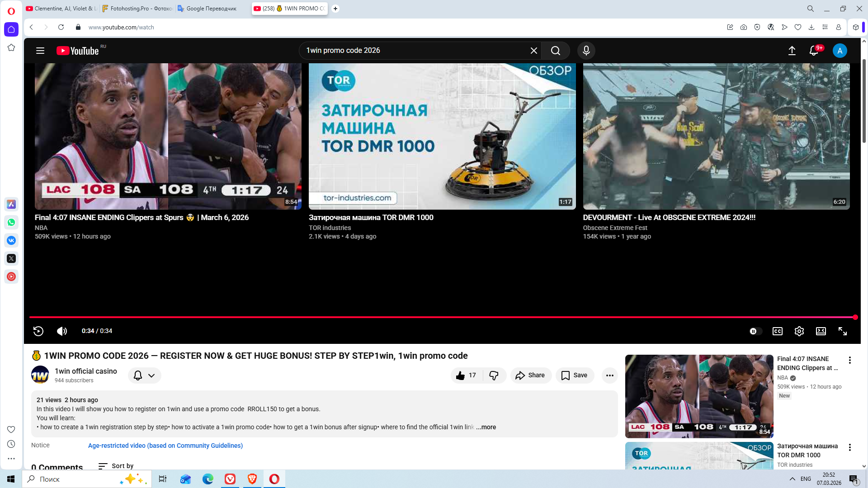The width and height of the screenshot is (868, 488).
Task: Expand the description with ...more
Action: coord(486,427)
